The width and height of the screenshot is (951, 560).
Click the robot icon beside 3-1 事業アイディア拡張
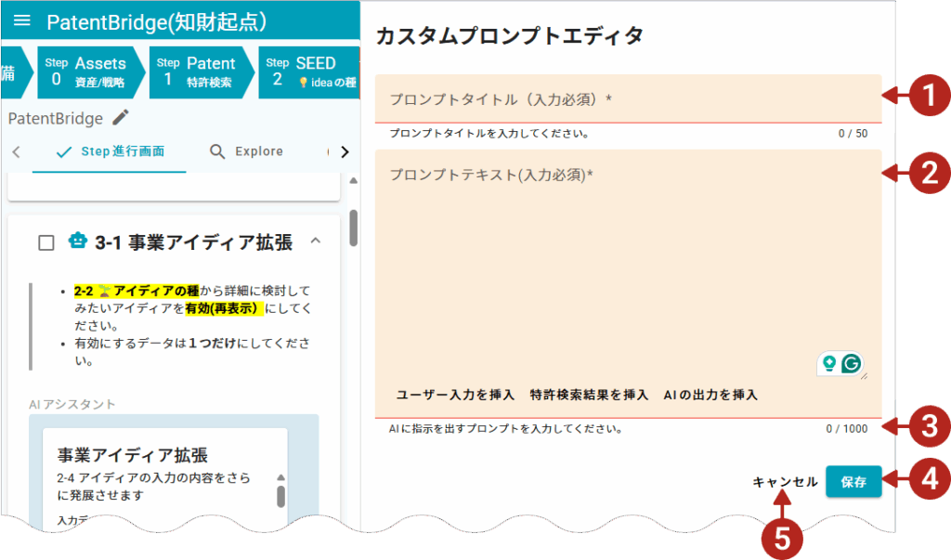[78, 241]
